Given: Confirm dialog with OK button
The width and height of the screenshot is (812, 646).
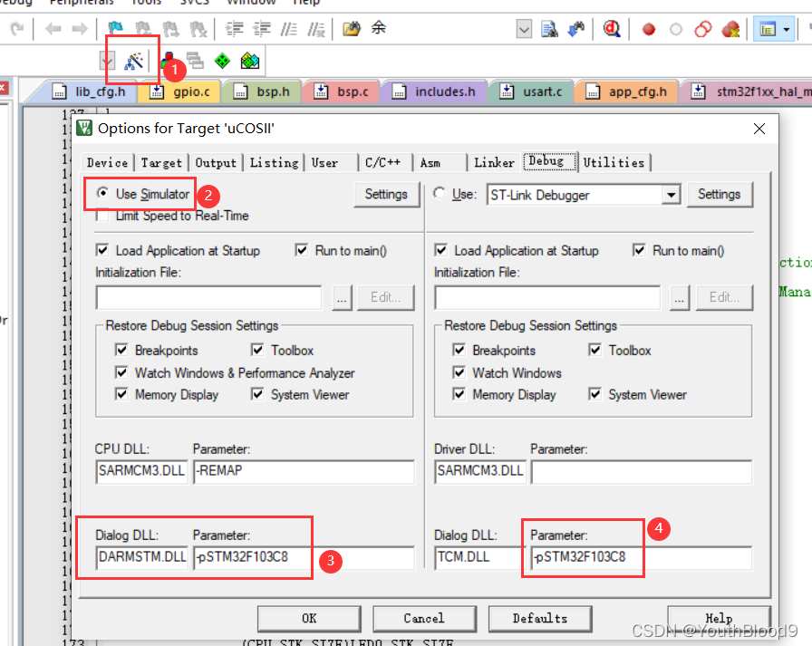Looking at the screenshot, I should pos(309,618).
